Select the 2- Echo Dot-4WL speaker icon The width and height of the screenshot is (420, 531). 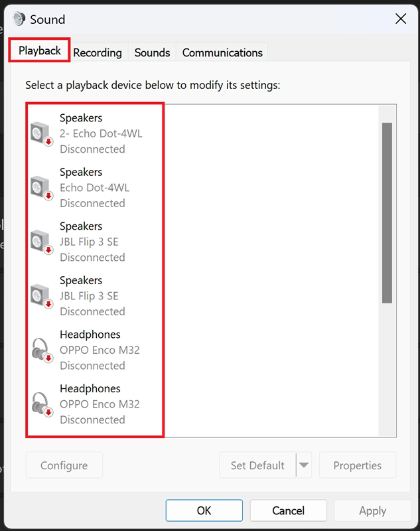42,134
